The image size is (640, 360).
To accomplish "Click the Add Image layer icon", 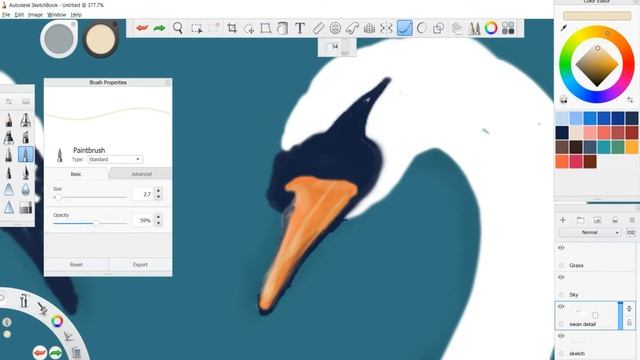I will click(x=598, y=220).
